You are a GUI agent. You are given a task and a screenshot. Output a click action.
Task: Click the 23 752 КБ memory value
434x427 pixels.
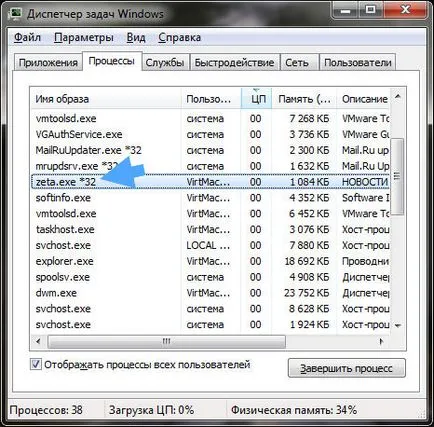point(307,293)
